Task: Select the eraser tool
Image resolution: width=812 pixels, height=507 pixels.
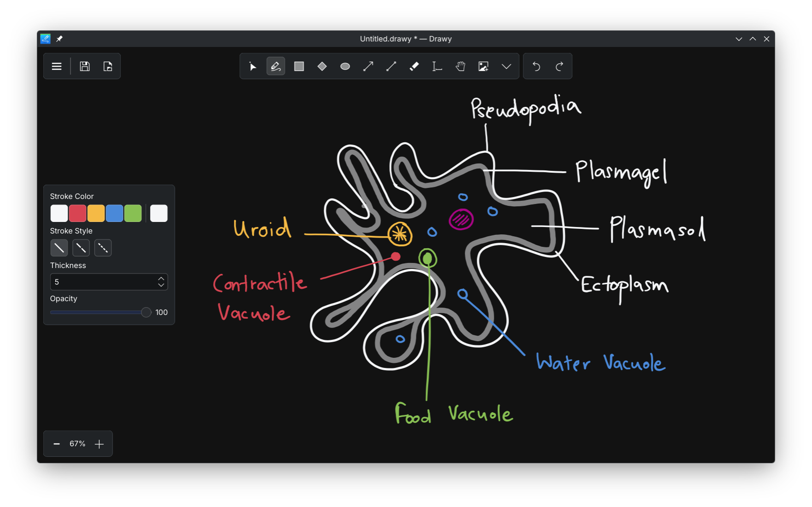Action: 414,66
